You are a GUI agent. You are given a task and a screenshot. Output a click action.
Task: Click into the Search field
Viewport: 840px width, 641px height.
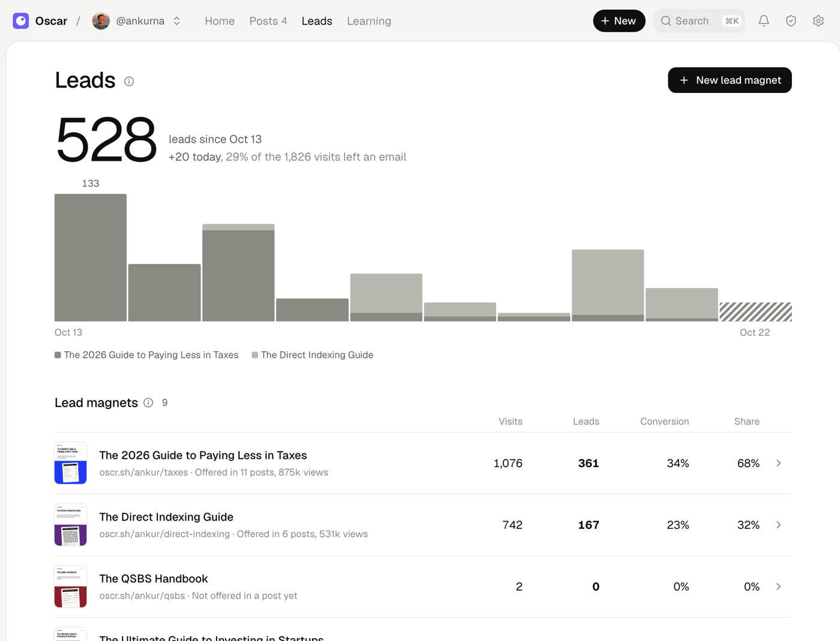(699, 21)
